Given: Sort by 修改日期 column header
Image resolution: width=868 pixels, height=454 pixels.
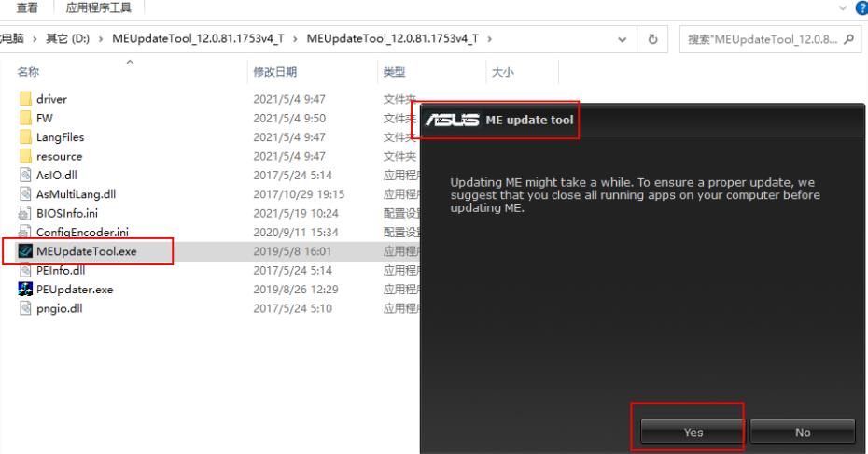Looking at the screenshot, I should pyautogui.click(x=275, y=72).
